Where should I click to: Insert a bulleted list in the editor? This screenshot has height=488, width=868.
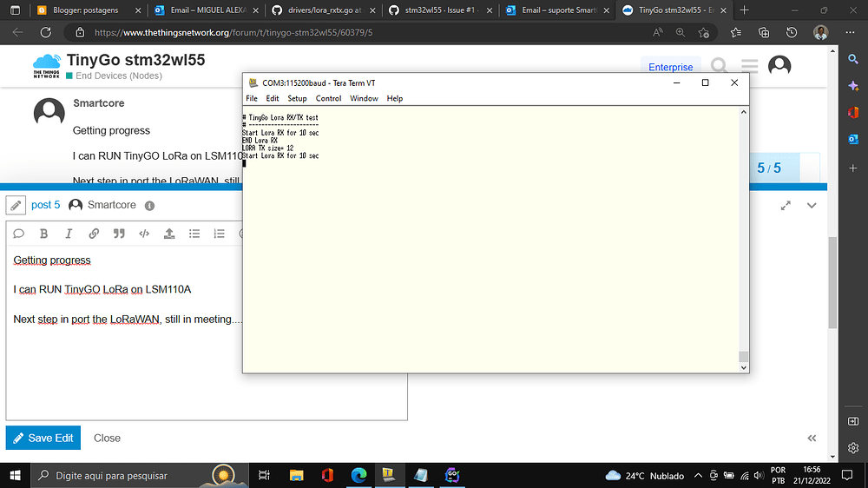coord(194,234)
